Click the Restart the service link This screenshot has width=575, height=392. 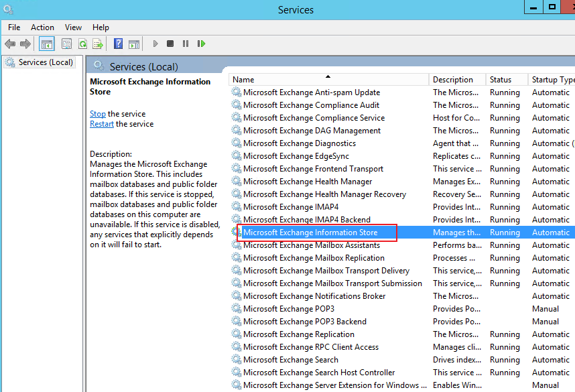(102, 124)
